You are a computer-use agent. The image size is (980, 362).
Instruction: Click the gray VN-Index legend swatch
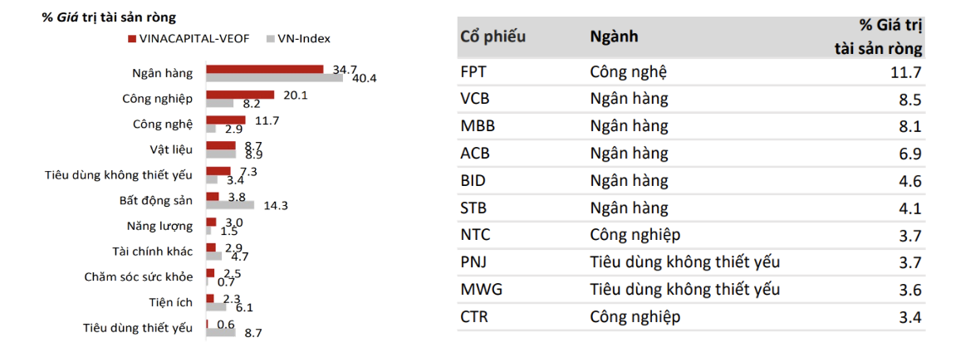[x=271, y=39]
